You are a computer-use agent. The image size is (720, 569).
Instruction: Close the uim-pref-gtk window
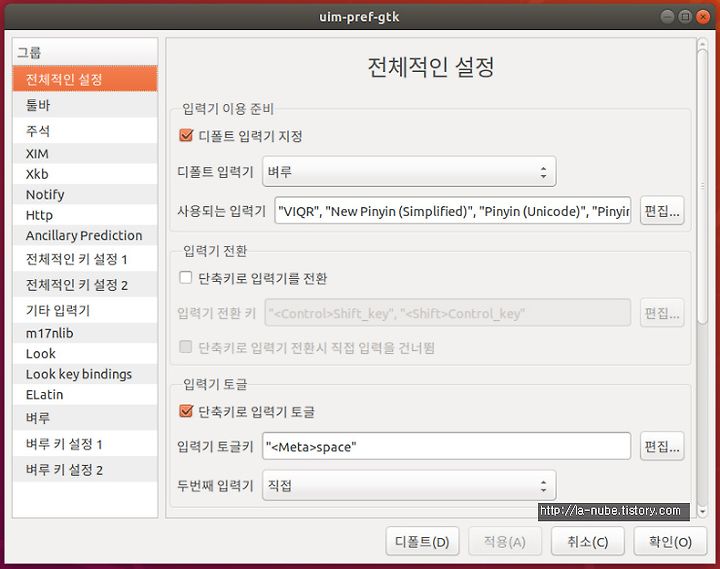click(703, 17)
